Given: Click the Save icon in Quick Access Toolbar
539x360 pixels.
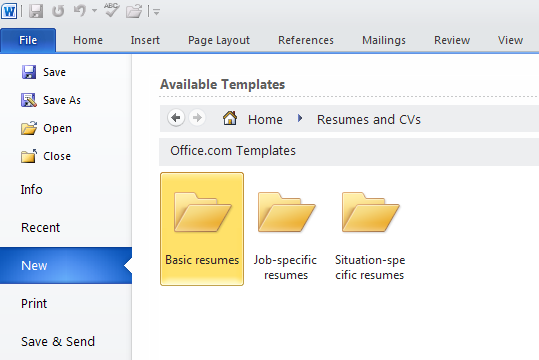Looking at the screenshot, I should click(36, 11).
